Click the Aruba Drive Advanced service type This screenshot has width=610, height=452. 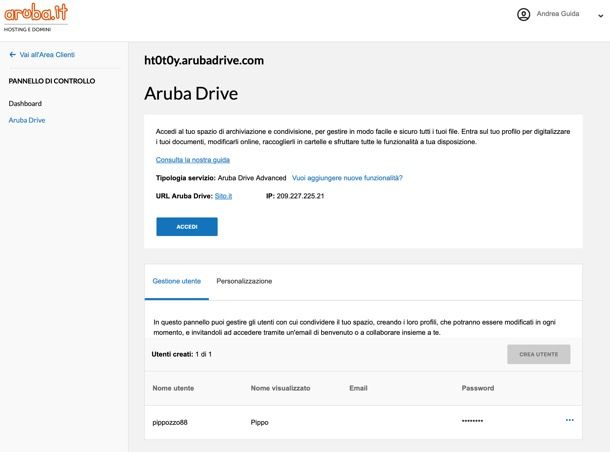[x=252, y=178]
